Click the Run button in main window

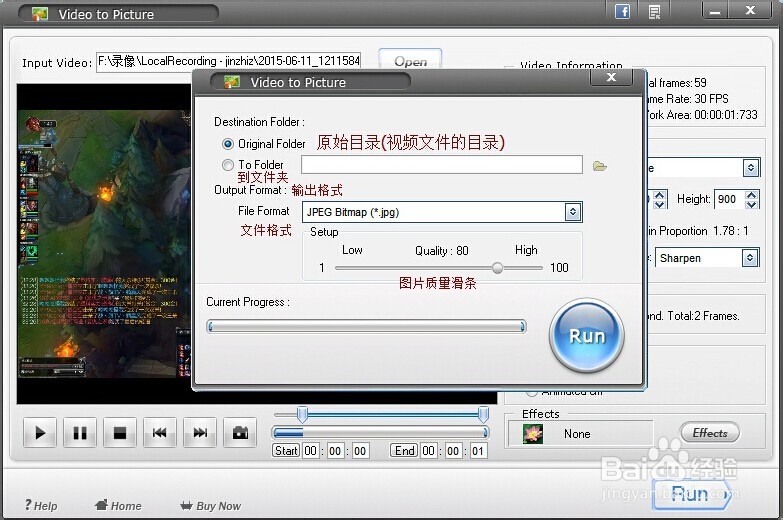point(692,495)
